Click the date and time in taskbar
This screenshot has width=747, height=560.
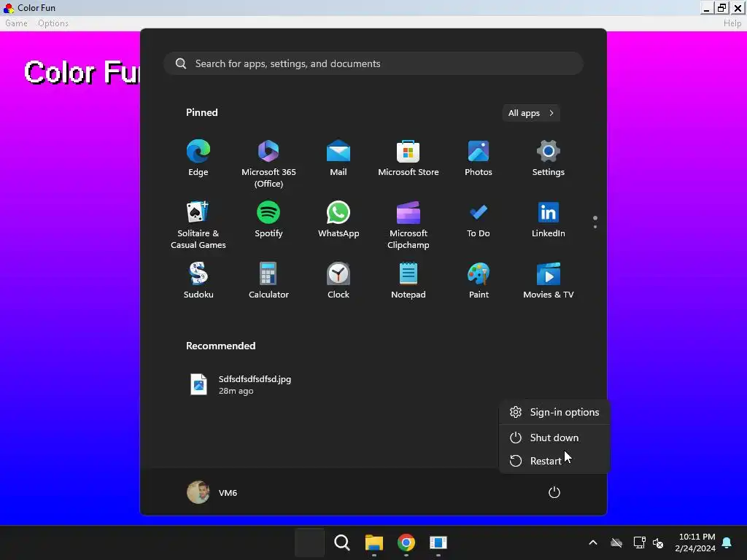695,542
